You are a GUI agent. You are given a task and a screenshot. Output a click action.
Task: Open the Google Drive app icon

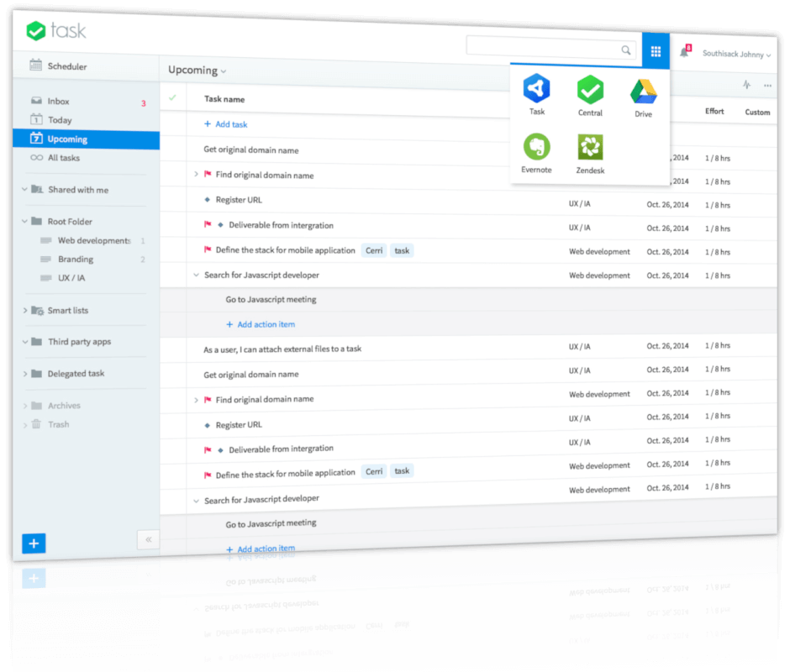(644, 92)
